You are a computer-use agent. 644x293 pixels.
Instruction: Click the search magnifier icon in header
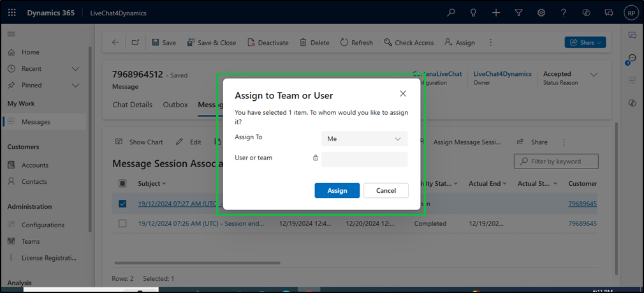point(451,12)
